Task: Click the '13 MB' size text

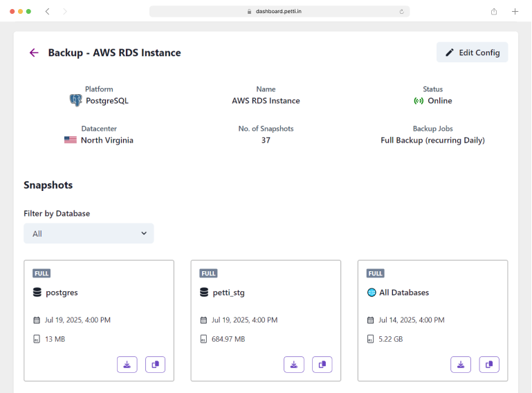Action: click(55, 339)
